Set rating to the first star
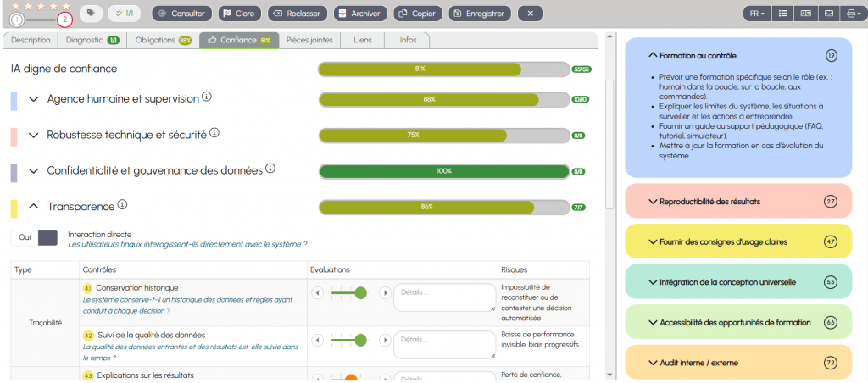The width and height of the screenshot is (868, 383). [16, 6]
